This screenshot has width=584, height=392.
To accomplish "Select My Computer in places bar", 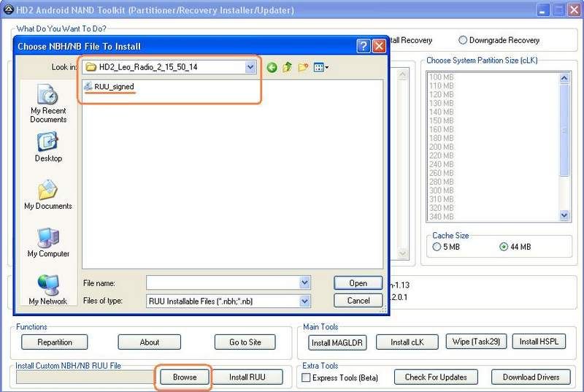I will [x=48, y=242].
